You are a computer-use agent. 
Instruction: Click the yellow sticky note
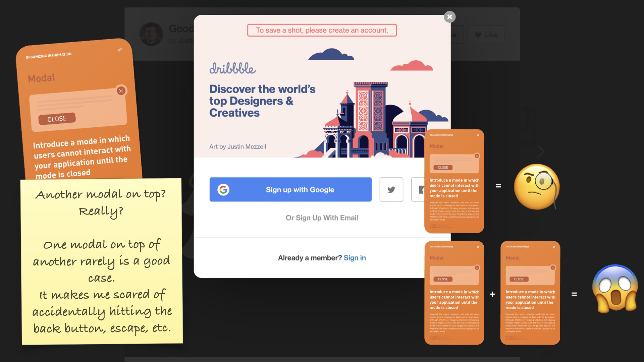102,261
